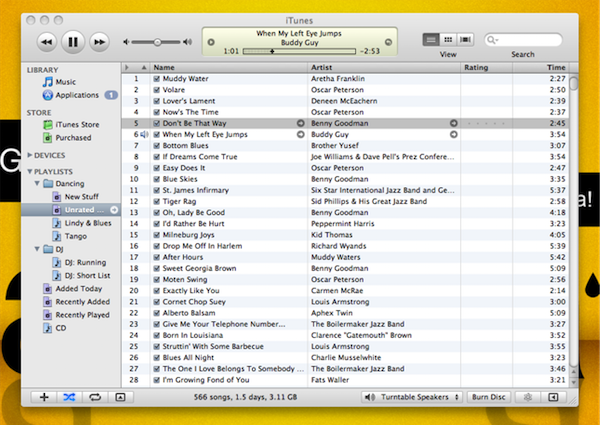
Task: Open Added Today smart playlist
Action: click(x=73, y=288)
